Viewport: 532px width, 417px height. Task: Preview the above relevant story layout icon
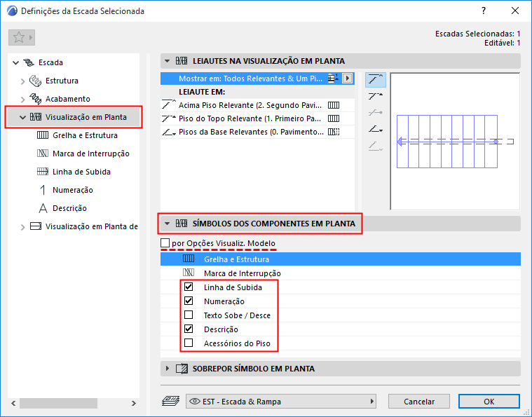pos(376,79)
